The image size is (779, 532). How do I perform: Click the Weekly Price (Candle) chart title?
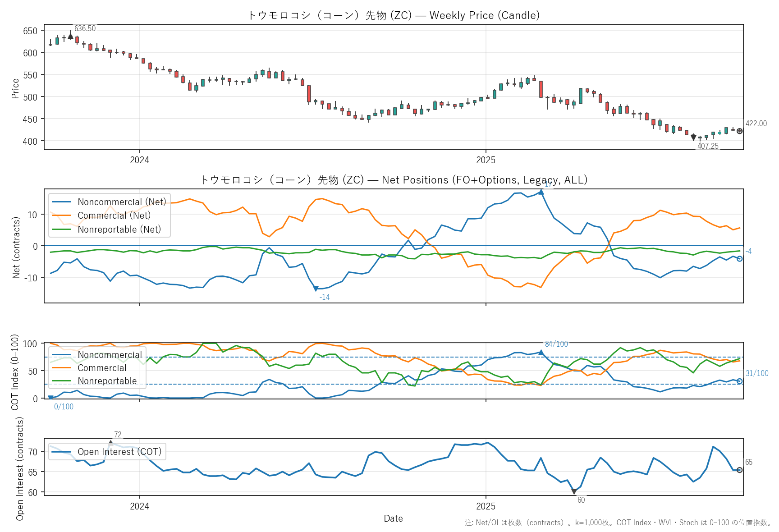394,15
